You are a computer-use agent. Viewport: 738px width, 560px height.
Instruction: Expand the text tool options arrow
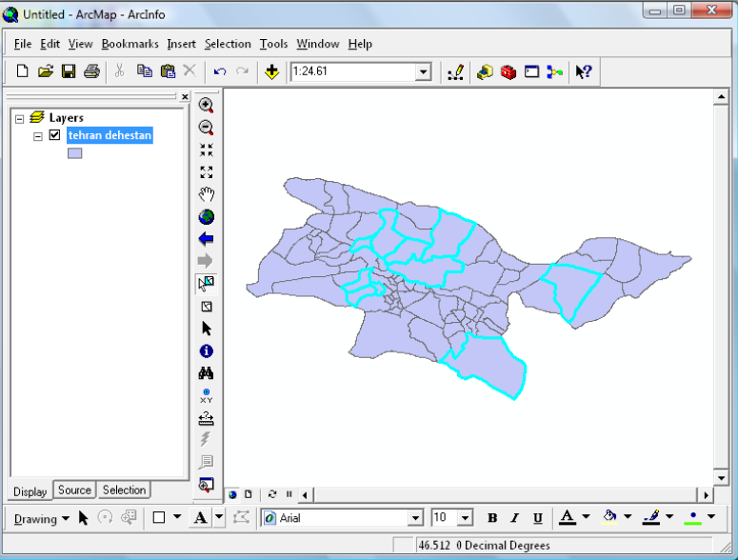tap(219, 517)
